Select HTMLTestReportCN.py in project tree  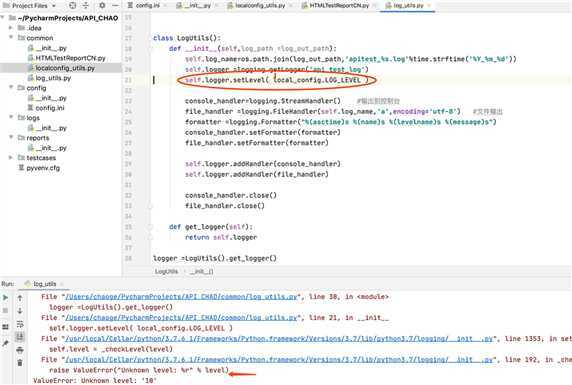click(x=70, y=58)
